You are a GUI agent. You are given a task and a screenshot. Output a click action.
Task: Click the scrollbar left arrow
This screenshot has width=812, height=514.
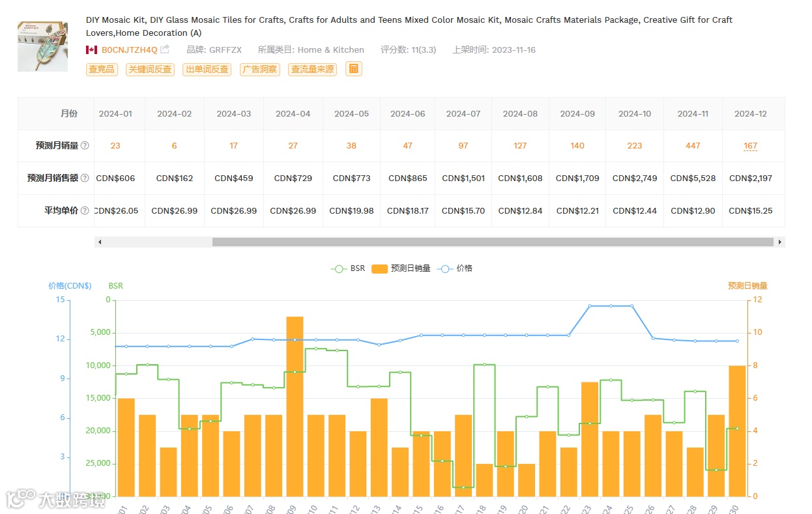(x=100, y=242)
